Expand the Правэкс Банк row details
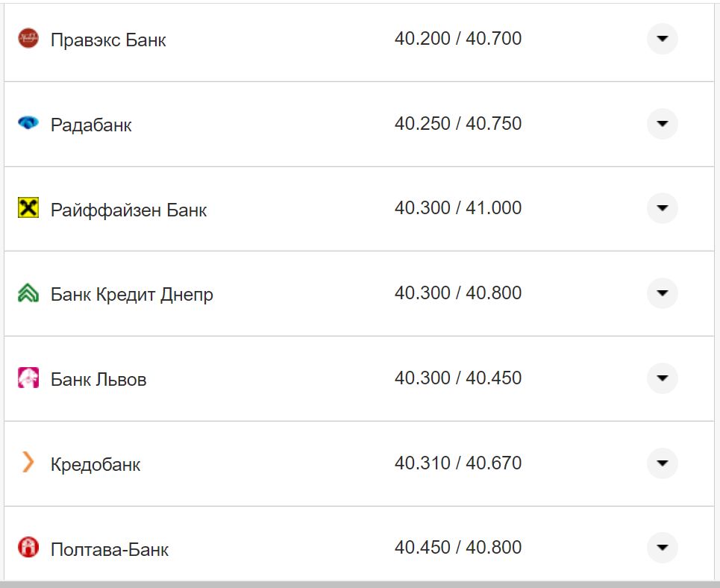The image size is (720, 588). [x=662, y=39]
